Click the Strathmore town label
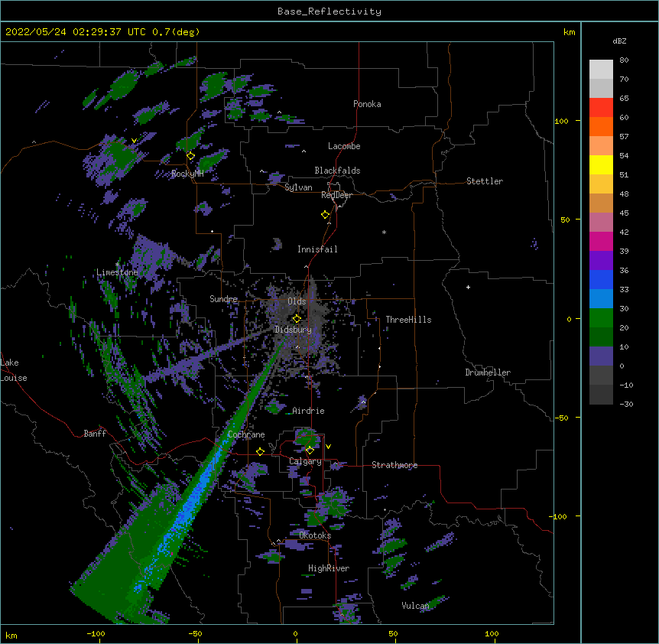The width and height of the screenshot is (659, 644). pyautogui.click(x=394, y=465)
